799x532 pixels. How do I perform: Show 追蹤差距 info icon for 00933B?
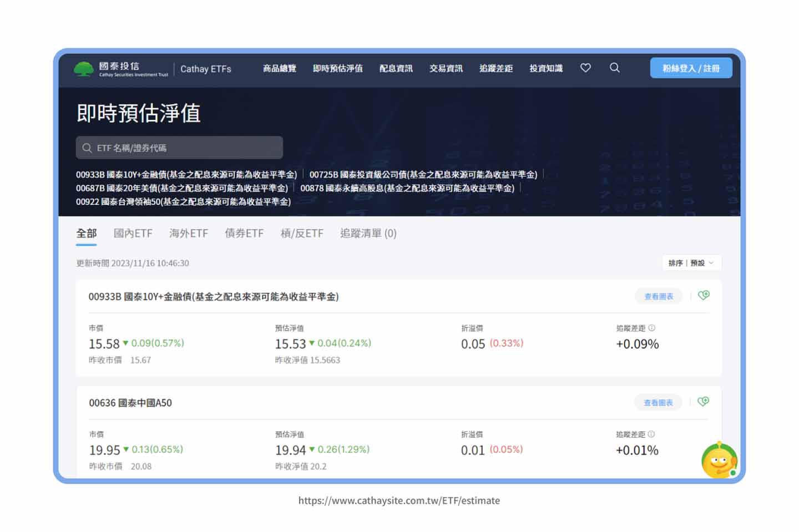tap(652, 328)
